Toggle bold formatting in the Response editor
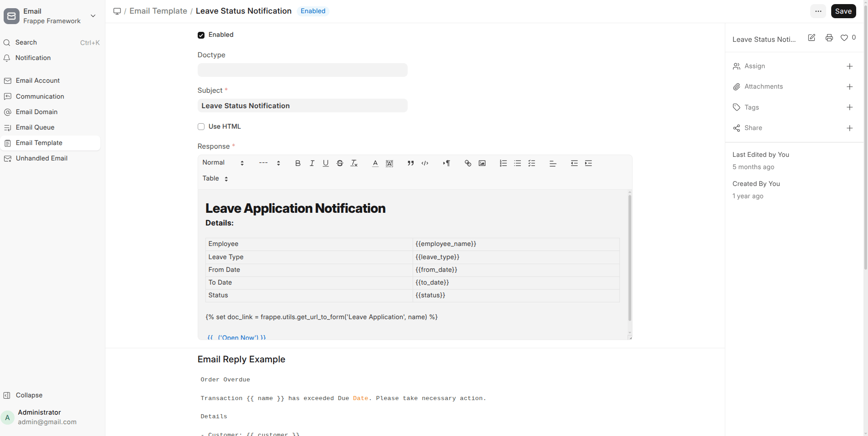Screen dimensions: 868x436 point(298,163)
